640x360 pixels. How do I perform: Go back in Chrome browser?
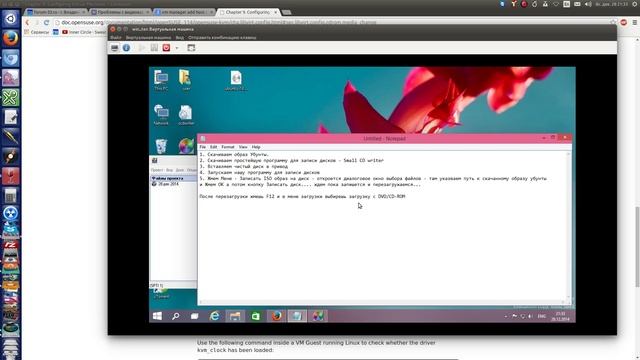(27, 22)
